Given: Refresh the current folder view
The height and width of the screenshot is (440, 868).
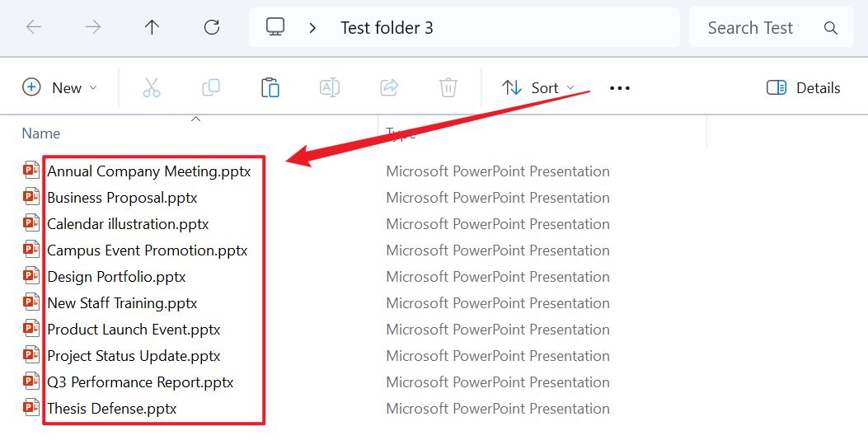Looking at the screenshot, I should tap(212, 27).
